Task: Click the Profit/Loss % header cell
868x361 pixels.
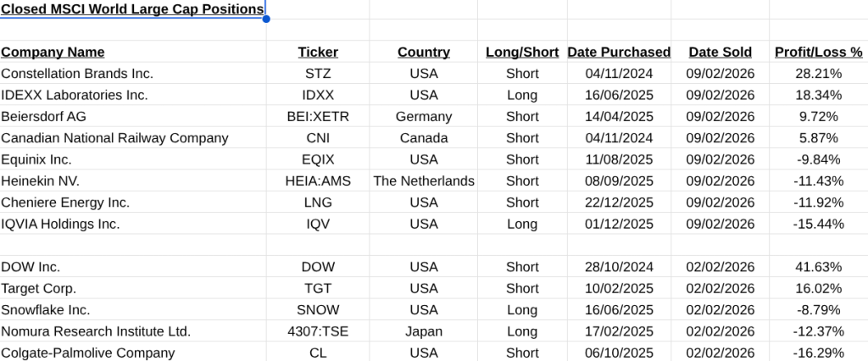Action: tap(818, 52)
